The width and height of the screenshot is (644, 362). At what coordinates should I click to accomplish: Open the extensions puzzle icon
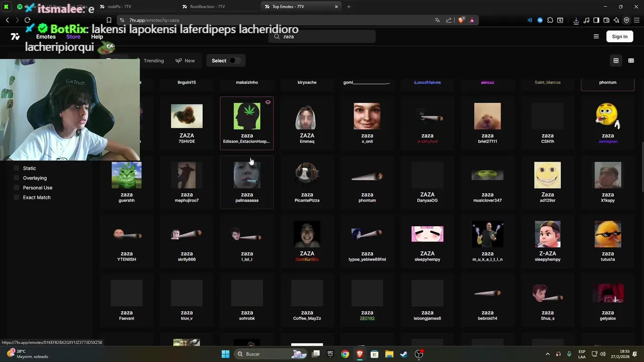(x=550, y=20)
